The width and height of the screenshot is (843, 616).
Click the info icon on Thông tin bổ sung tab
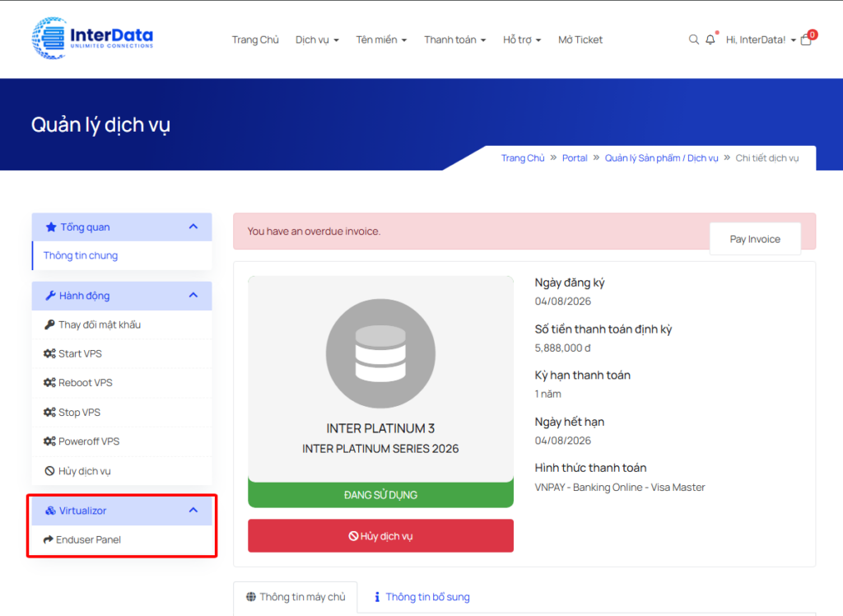pyautogui.click(x=377, y=596)
